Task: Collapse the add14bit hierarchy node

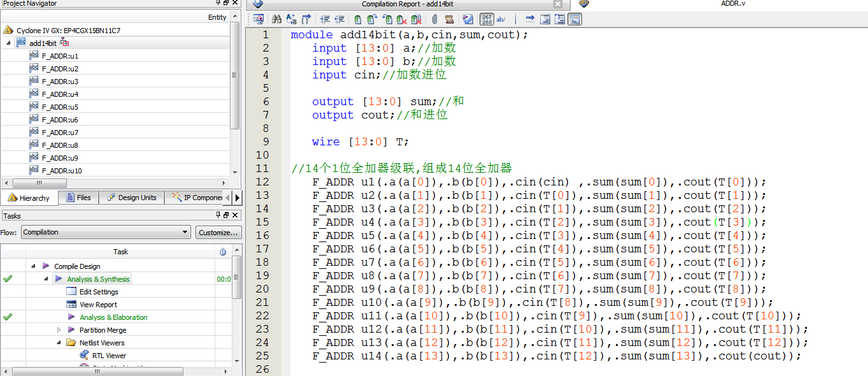Action: (x=9, y=43)
